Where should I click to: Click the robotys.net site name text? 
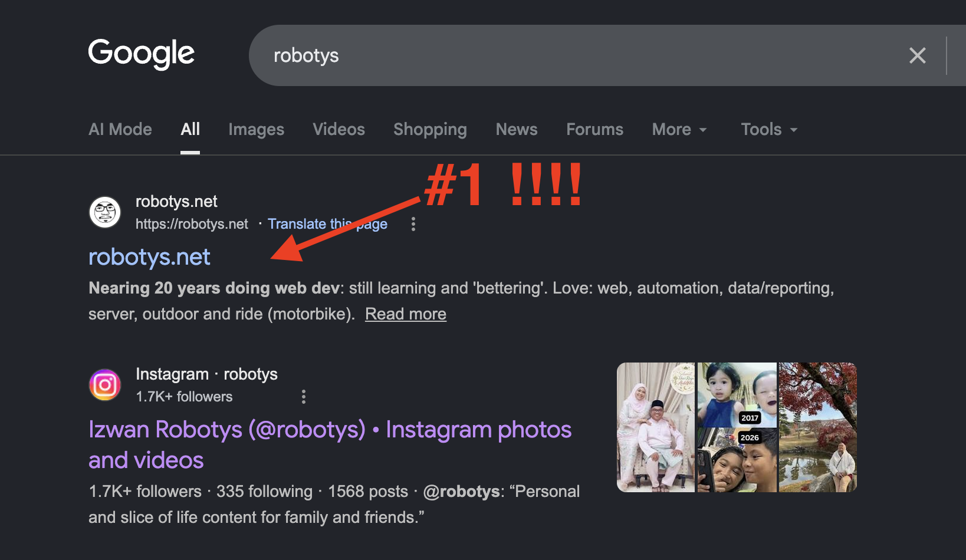tap(176, 202)
